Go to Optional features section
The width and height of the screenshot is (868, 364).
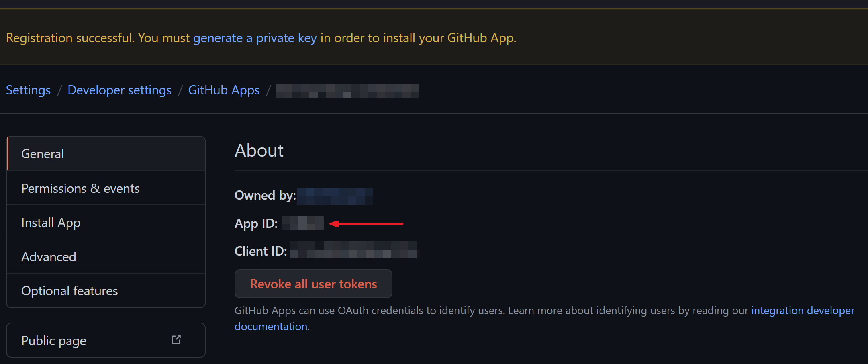tap(106, 290)
